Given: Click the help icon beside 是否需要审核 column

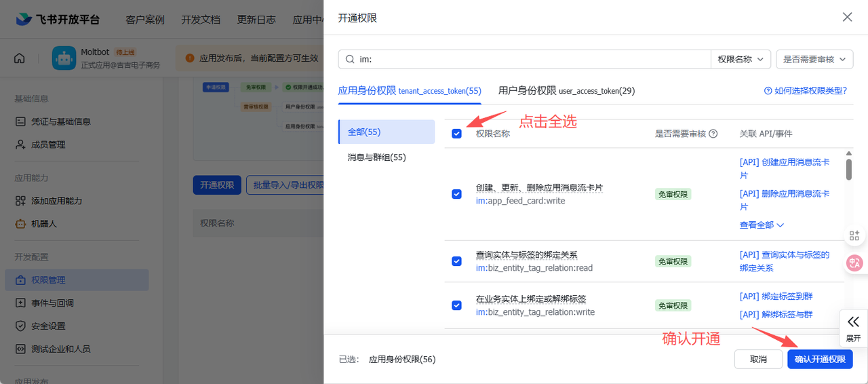Looking at the screenshot, I should point(713,134).
